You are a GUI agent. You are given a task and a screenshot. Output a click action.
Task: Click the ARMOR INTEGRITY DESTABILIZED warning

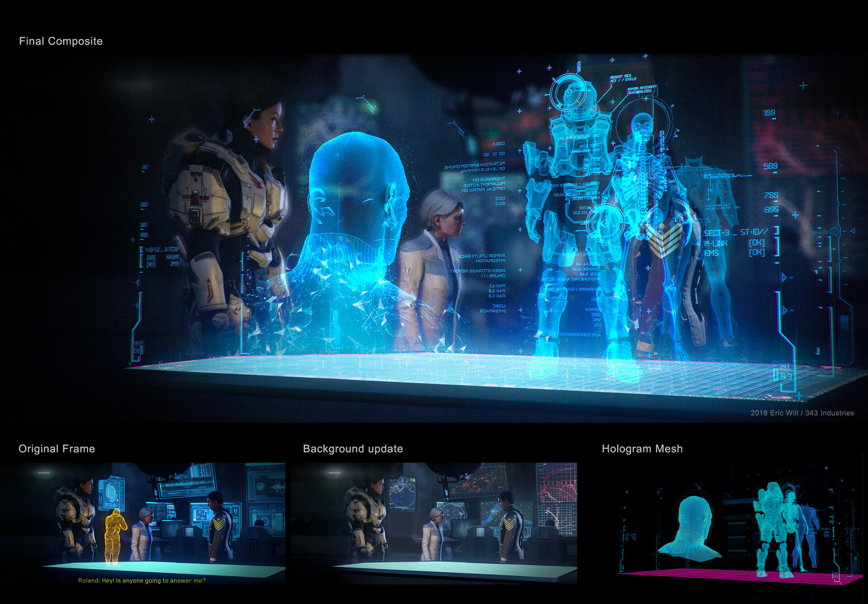point(640,90)
